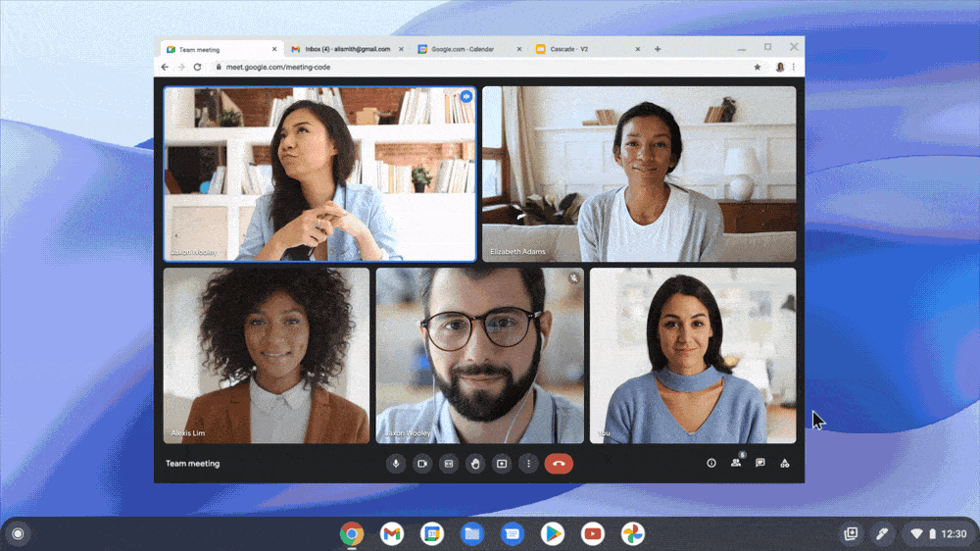
Task: Close the Team meeting tab
Action: (274, 49)
